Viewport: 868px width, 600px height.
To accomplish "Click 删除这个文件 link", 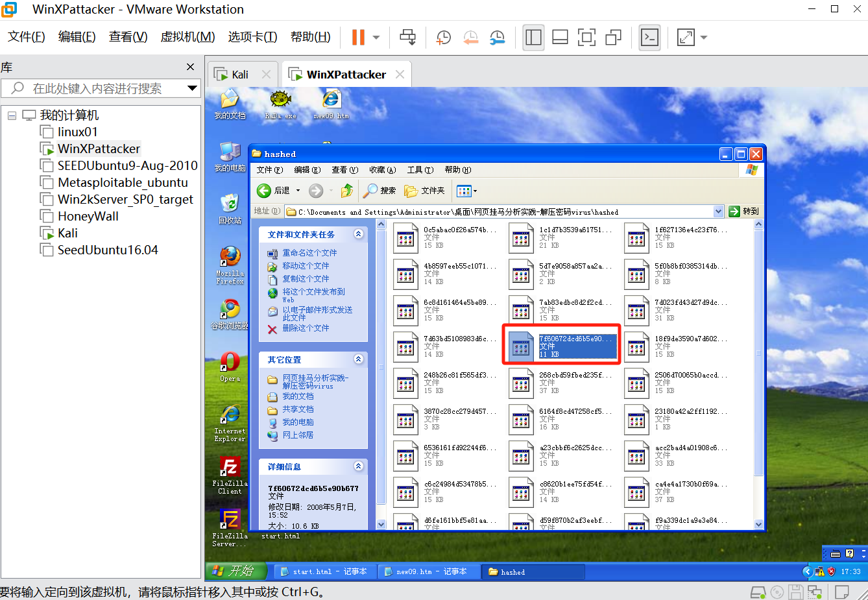I will click(x=306, y=328).
